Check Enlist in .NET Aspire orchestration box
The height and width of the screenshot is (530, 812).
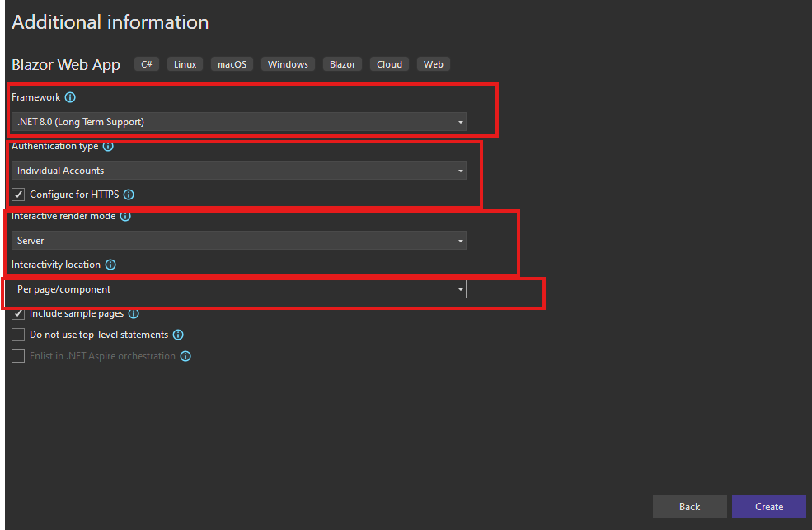tap(18, 356)
